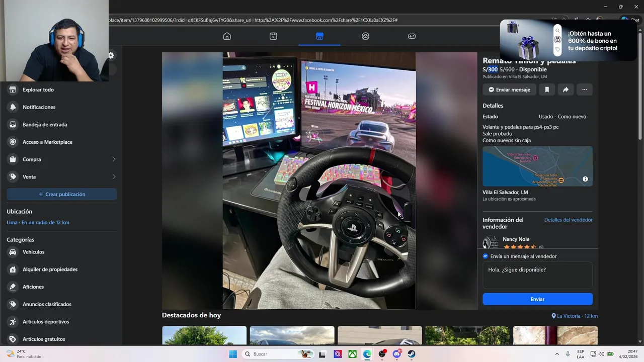This screenshot has height=362, width=644.
Task: Click the browser address bar URL
Action: click(x=253, y=20)
